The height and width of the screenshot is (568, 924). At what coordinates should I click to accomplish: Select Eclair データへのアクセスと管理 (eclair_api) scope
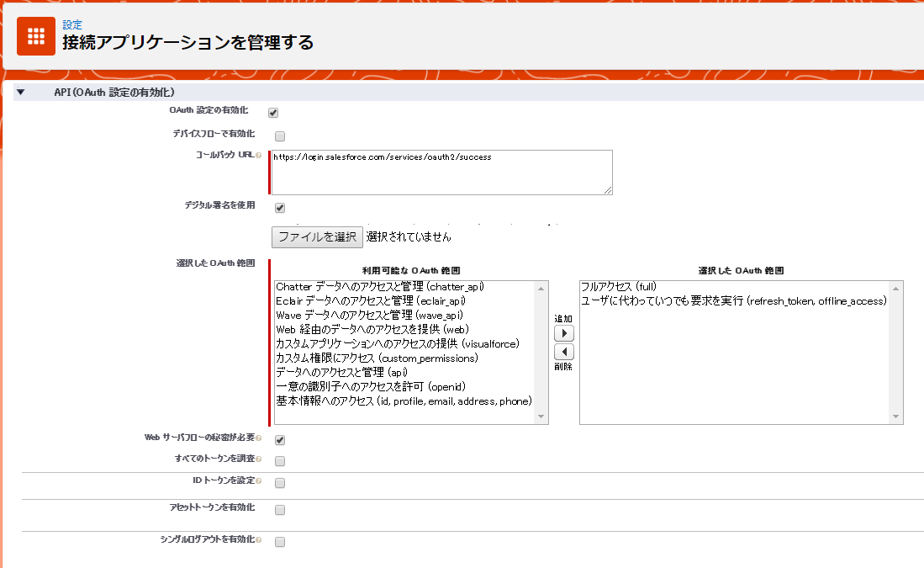pyautogui.click(x=371, y=300)
